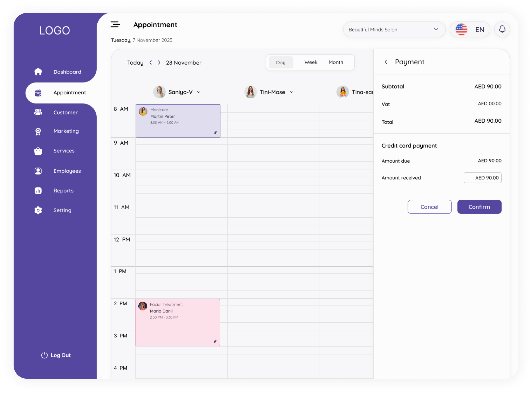Screen dimensions: 532x393
Task: Open the Beautiful Minds Salon dropdown
Action: click(394, 29)
